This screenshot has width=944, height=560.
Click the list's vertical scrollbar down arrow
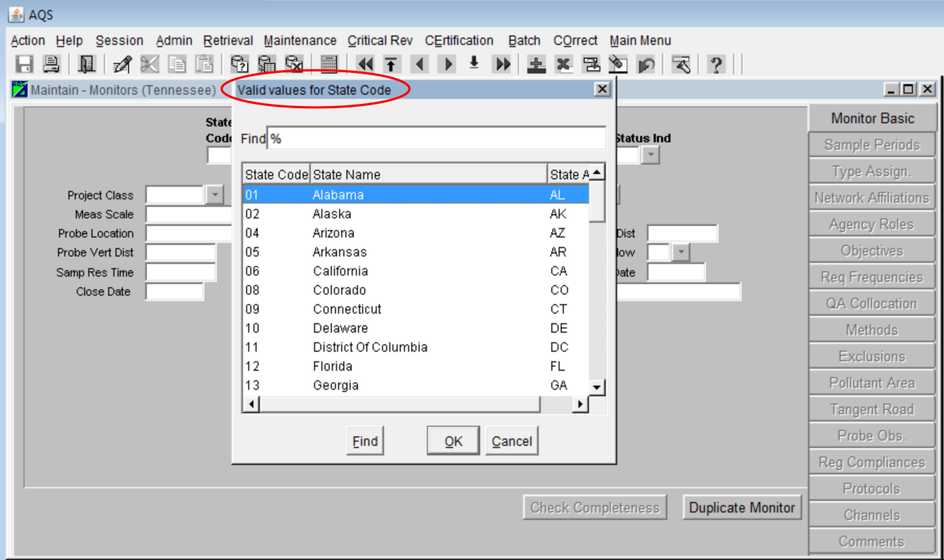[x=597, y=387]
